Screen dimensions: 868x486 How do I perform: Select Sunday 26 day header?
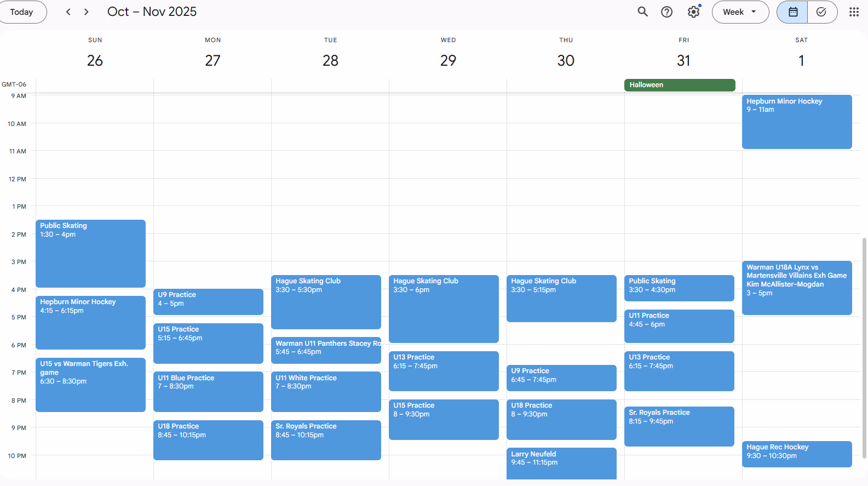coord(95,60)
